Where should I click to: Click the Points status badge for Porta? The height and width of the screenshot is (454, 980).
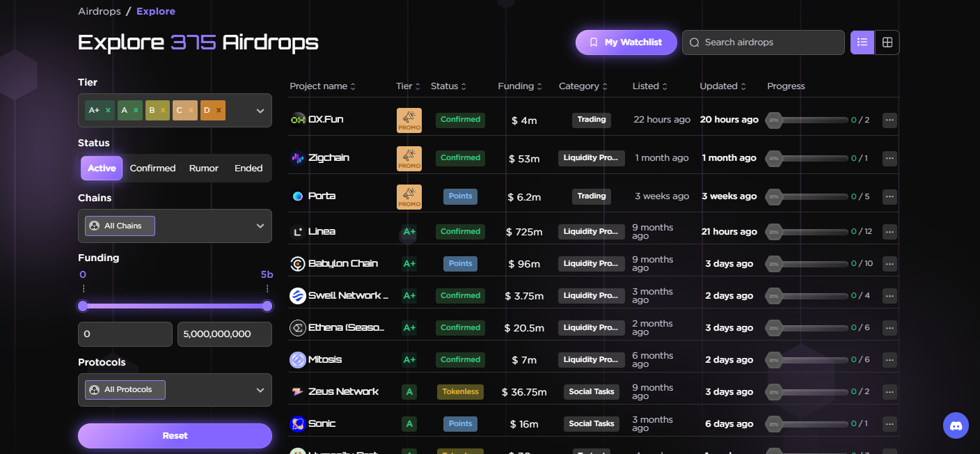(x=460, y=196)
